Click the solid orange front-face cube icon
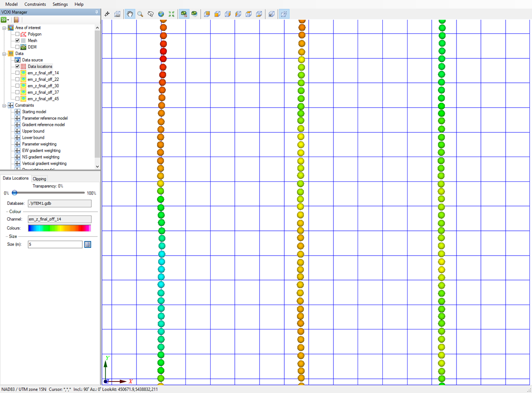532x393 pixels. tap(217, 14)
